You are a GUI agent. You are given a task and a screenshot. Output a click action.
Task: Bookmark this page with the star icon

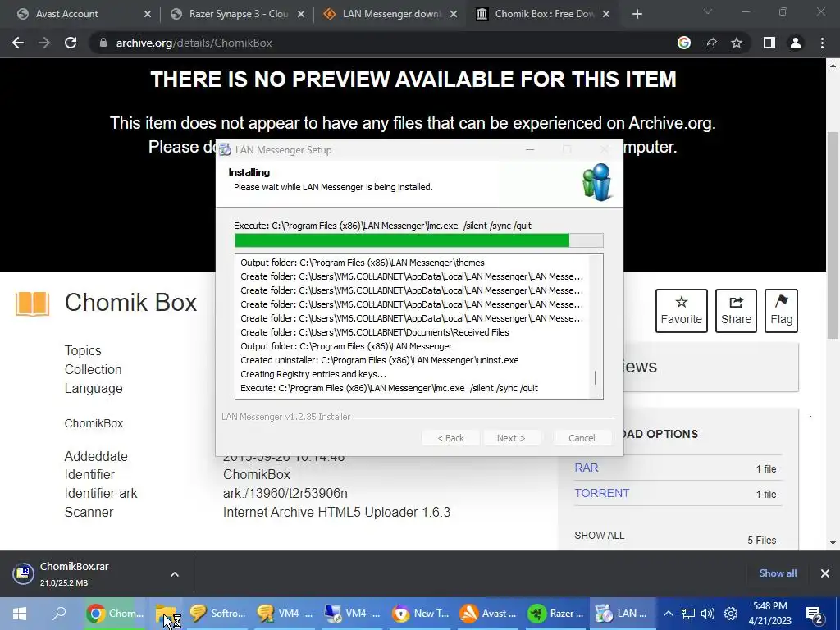(737, 43)
